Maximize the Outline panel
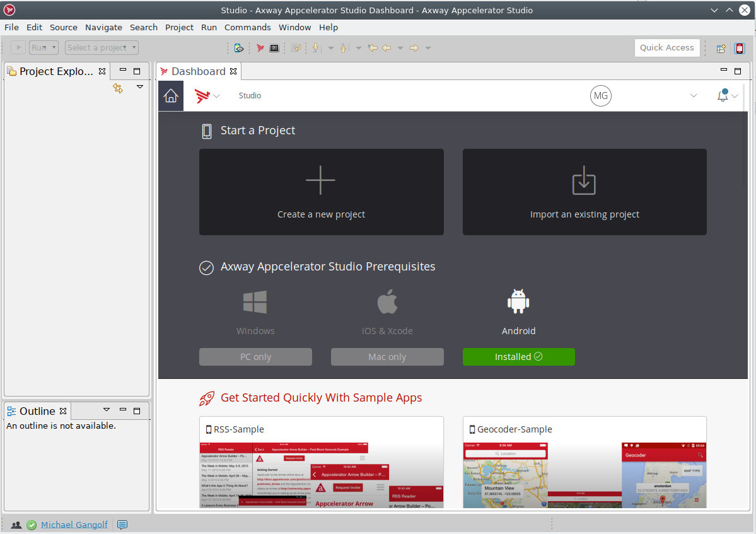This screenshot has width=756, height=534. [x=137, y=411]
